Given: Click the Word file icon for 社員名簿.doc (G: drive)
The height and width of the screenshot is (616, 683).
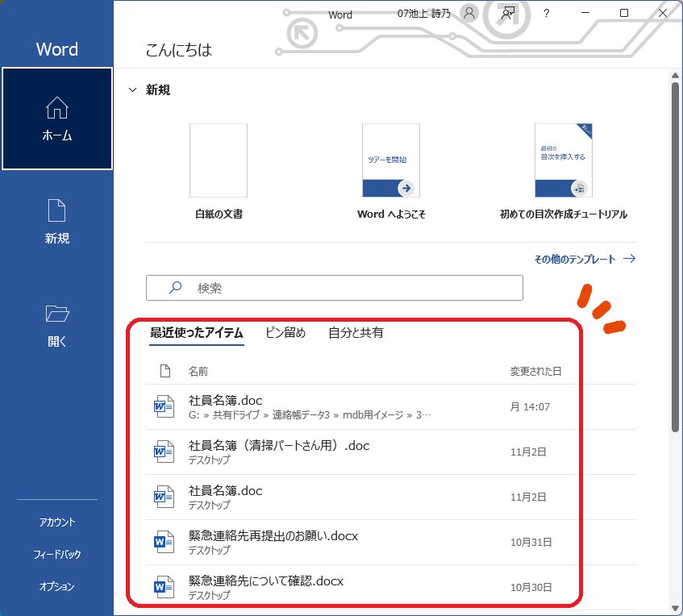Looking at the screenshot, I should click(x=165, y=406).
